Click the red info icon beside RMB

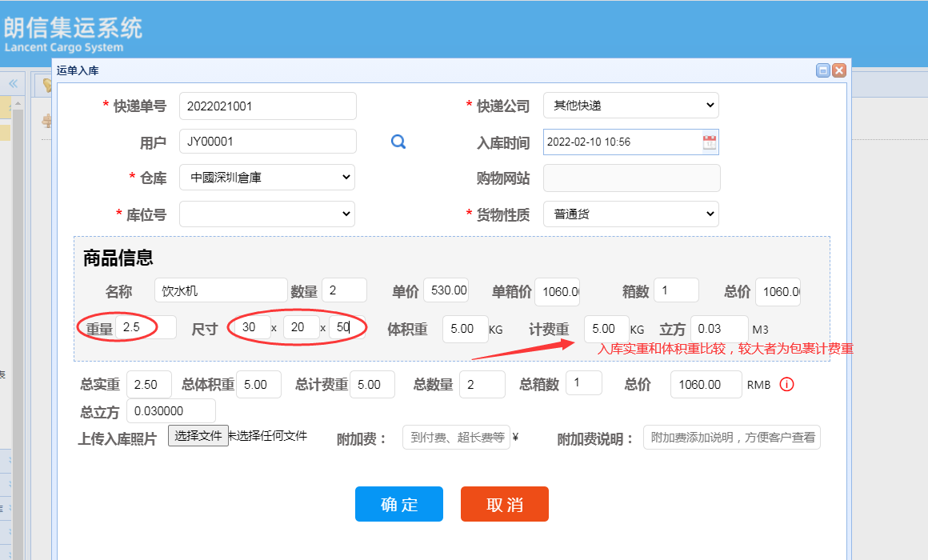786,385
